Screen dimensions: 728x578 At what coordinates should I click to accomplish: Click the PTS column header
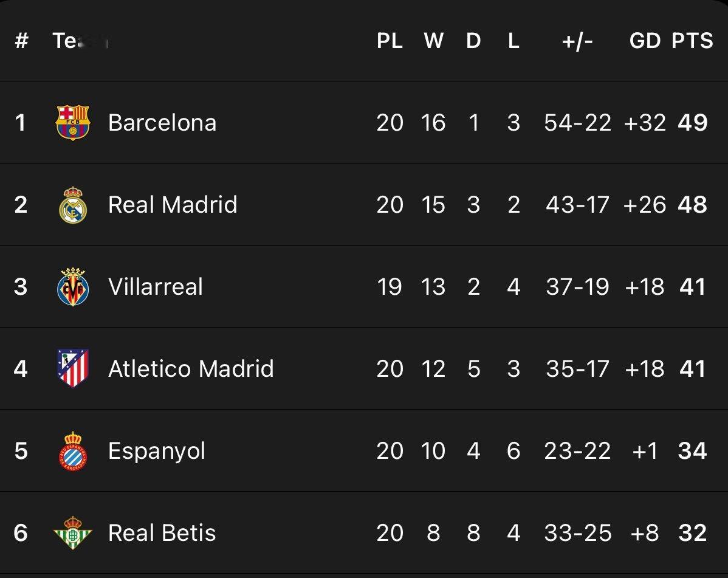click(692, 41)
